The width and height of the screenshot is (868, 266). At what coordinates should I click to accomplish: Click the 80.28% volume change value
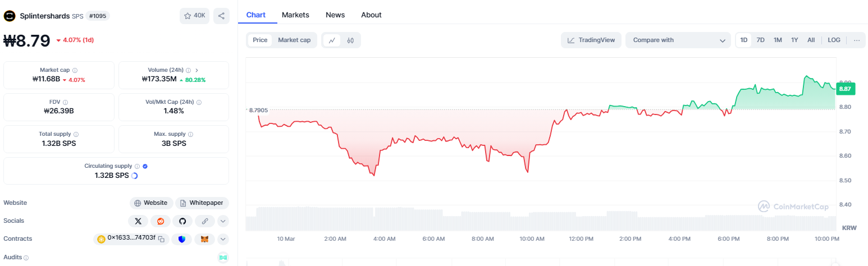point(193,80)
